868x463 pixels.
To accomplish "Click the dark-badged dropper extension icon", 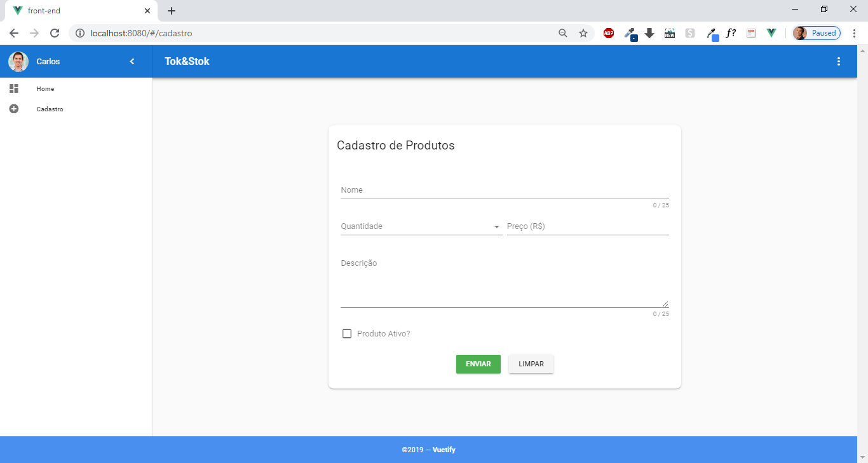I will point(630,34).
